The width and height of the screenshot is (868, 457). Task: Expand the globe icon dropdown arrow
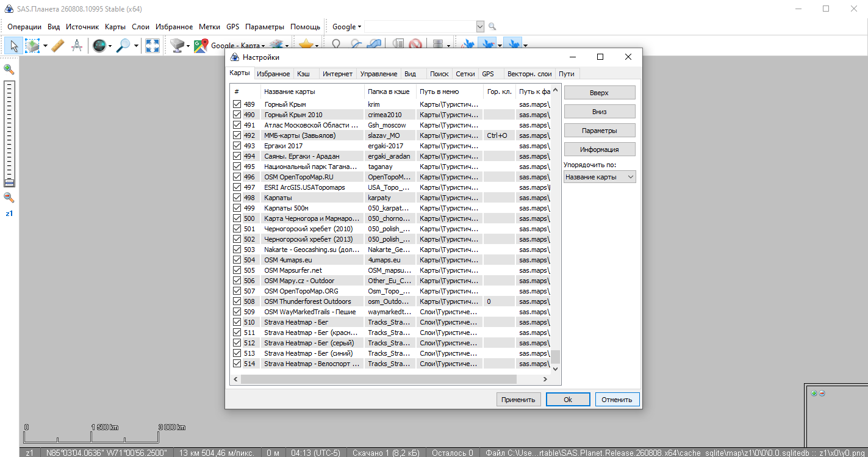click(x=110, y=46)
